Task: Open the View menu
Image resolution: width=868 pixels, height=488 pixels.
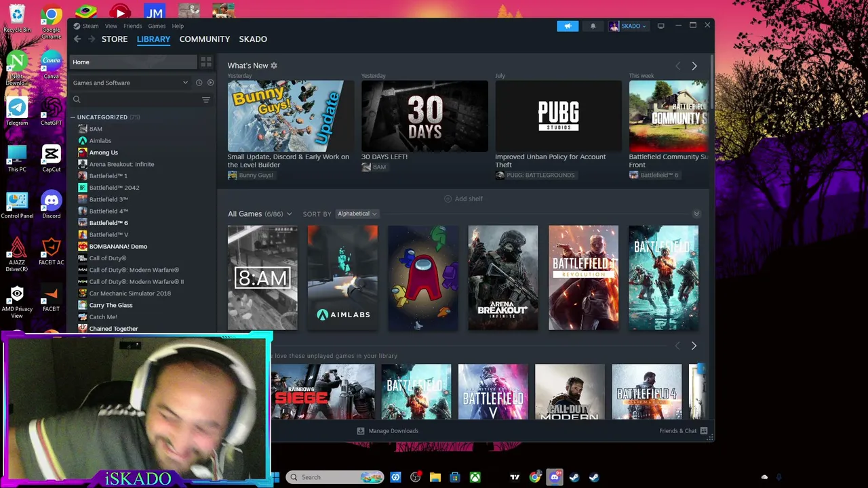Action: click(x=111, y=26)
